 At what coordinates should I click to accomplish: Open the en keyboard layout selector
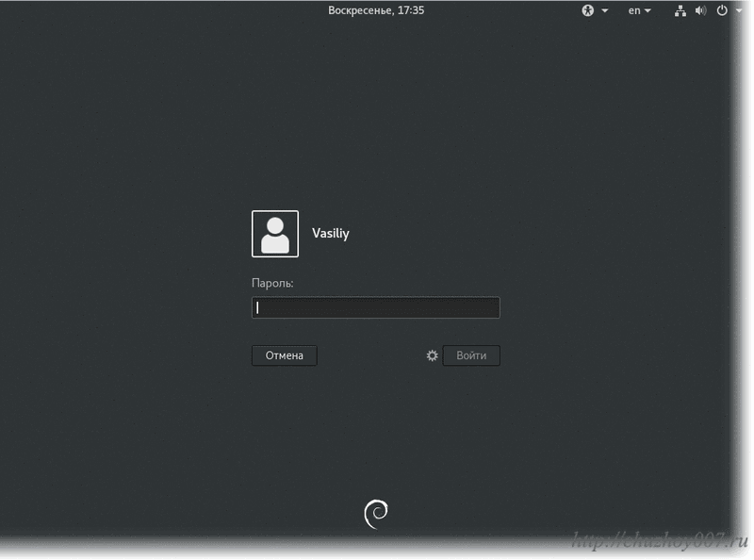tap(639, 10)
